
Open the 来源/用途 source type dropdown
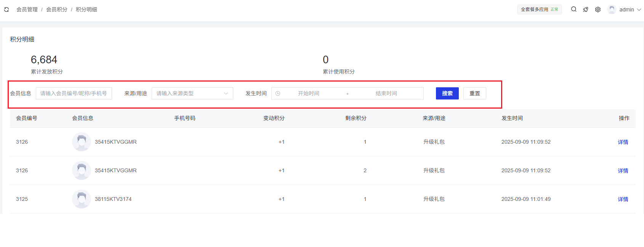click(192, 93)
